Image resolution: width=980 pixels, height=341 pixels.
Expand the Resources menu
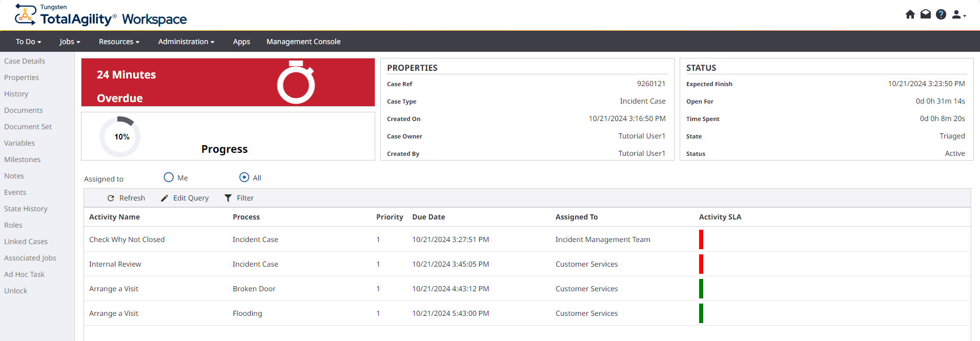click(x=119, y=42)
